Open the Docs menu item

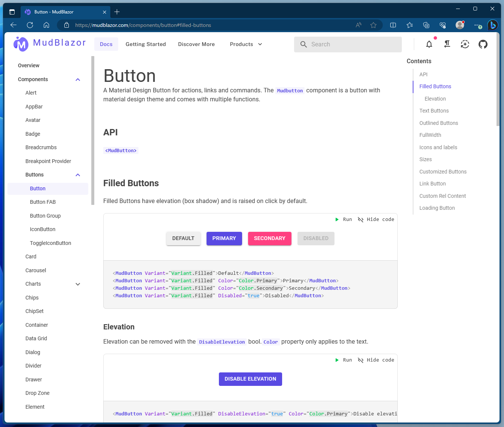pos(106,44)
